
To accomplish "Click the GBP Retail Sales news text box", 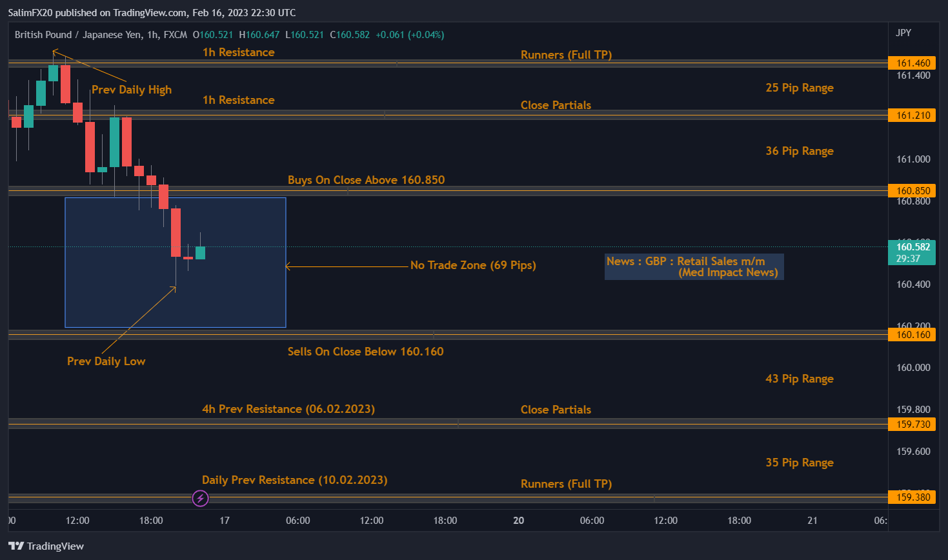I will tap(694, 266).
